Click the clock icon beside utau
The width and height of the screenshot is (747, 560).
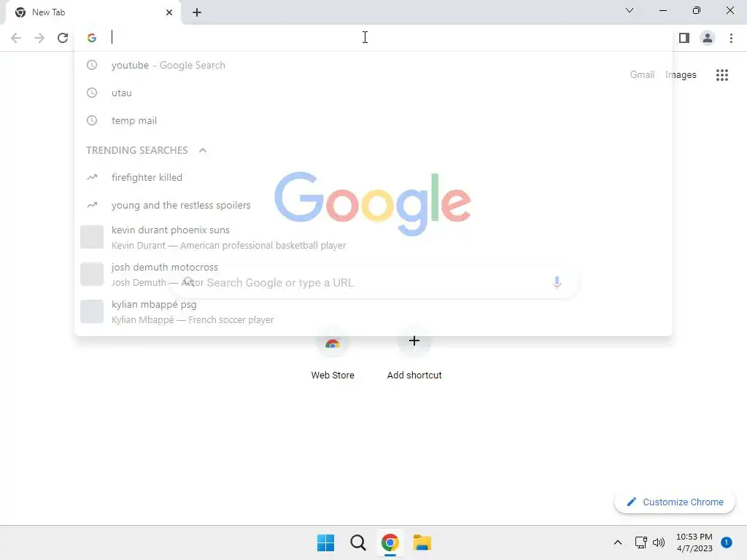92,93
